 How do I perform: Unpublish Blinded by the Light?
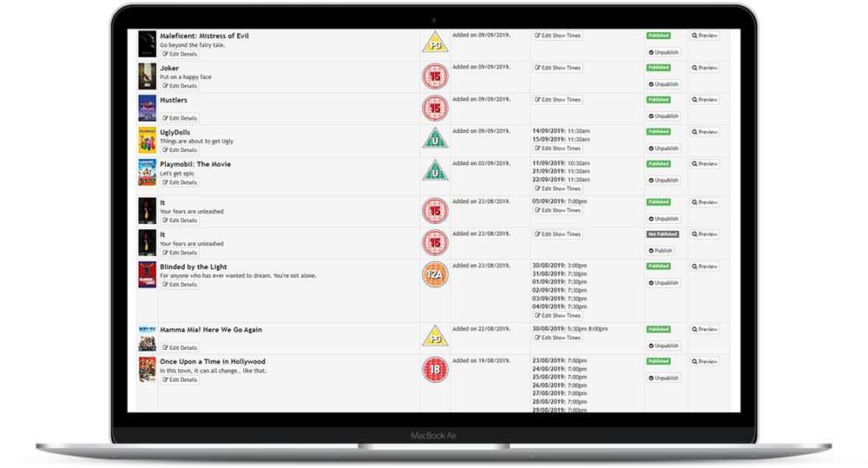[x=664, y=283]
